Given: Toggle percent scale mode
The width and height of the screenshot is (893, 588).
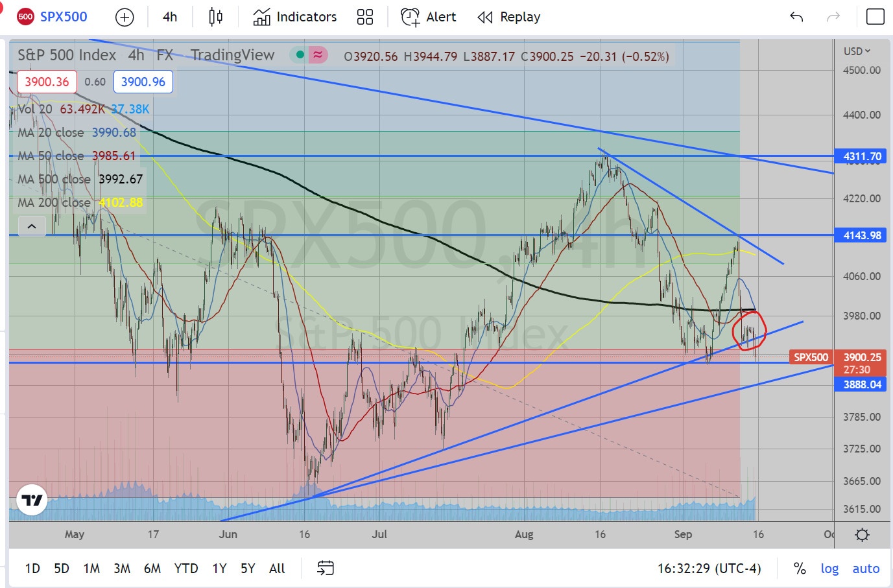Looking at the screenshot, I should pyautogui.click(x=800, y=569).
